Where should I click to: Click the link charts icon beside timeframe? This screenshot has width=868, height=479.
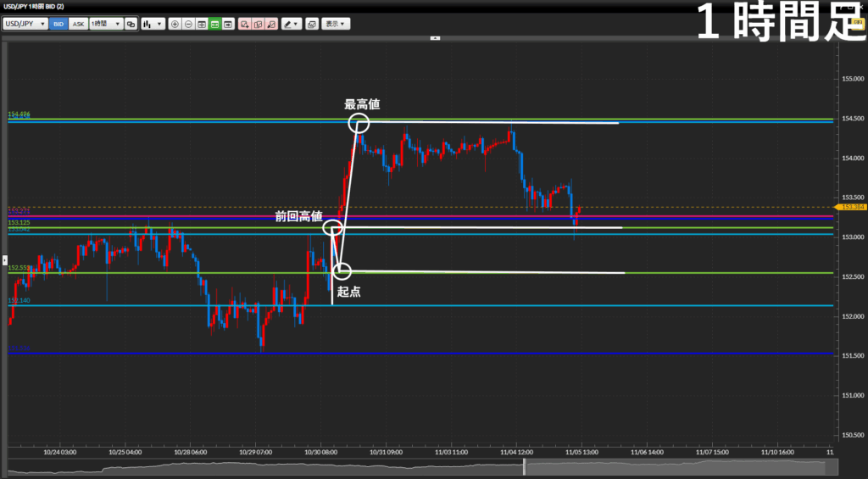pyautogui.click(x=131, y=25)
